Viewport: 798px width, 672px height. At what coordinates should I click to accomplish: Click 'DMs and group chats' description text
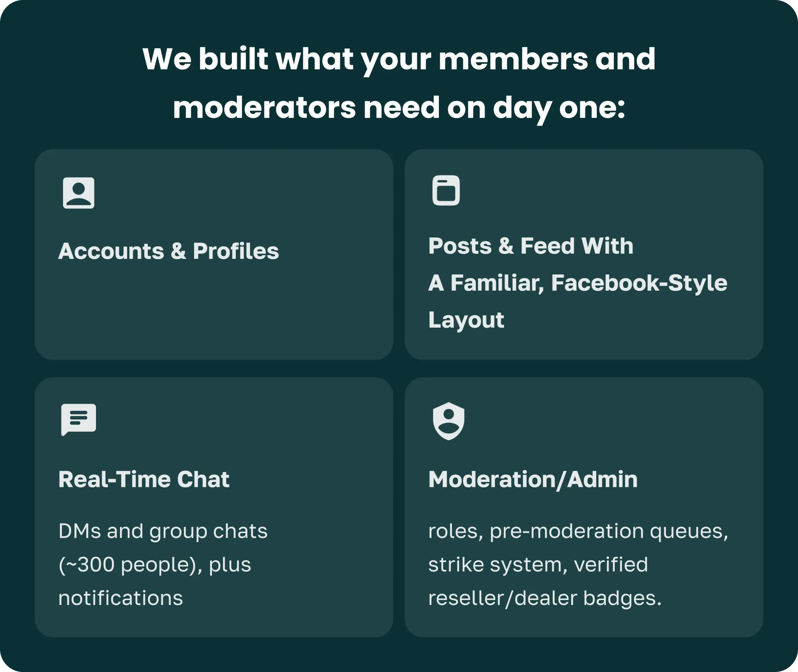tap(163, 531)
